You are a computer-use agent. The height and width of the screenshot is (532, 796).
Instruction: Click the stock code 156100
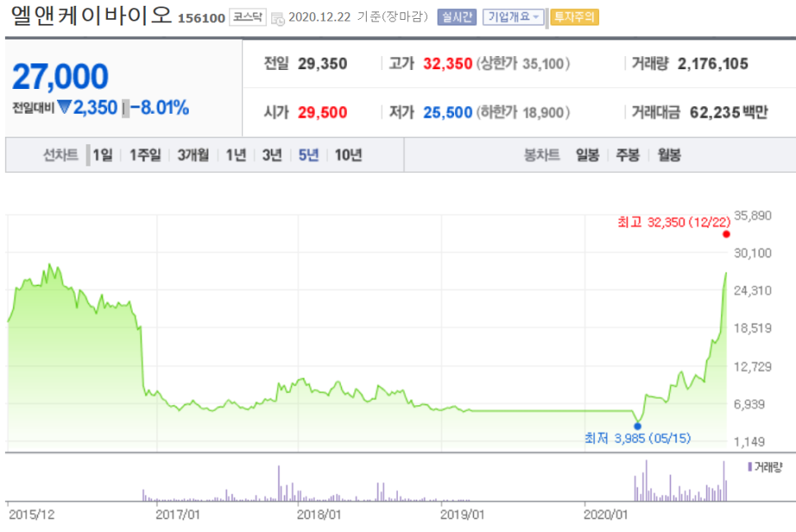[201, 18]
